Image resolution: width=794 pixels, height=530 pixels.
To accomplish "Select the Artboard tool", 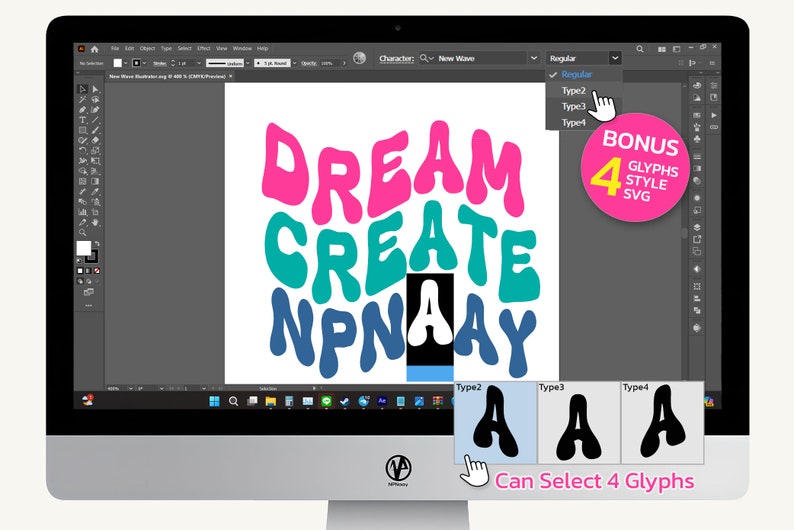I will tap(95, 212).
